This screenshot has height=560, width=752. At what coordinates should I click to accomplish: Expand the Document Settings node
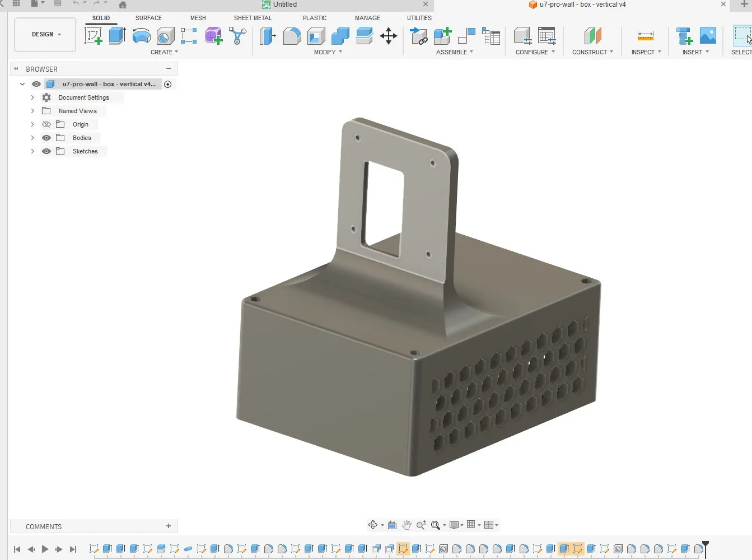click(x=32, y=97)
